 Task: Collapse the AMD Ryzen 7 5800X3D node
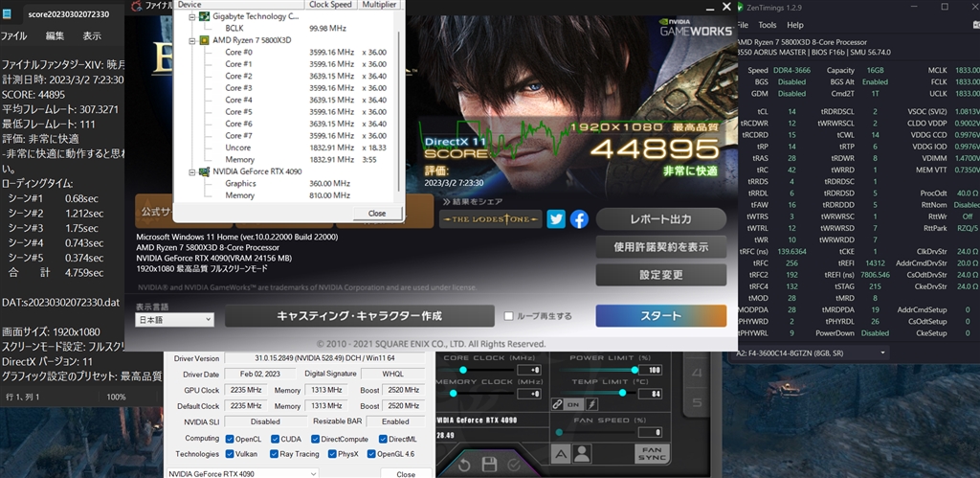(193, 40)
